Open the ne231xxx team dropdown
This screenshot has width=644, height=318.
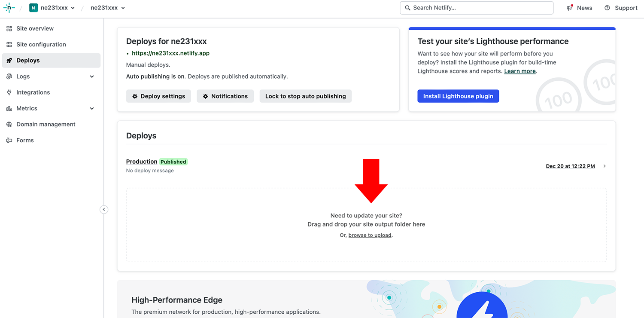[x=52, y=8]
